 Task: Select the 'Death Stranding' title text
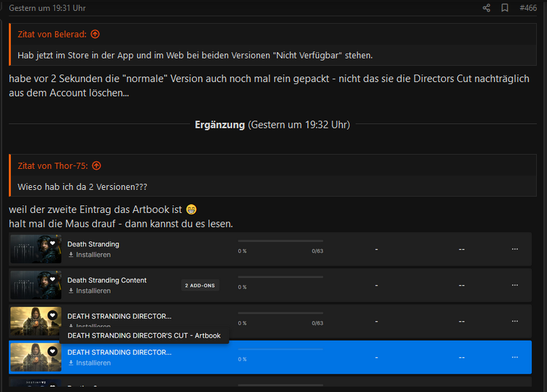(93, 244)
